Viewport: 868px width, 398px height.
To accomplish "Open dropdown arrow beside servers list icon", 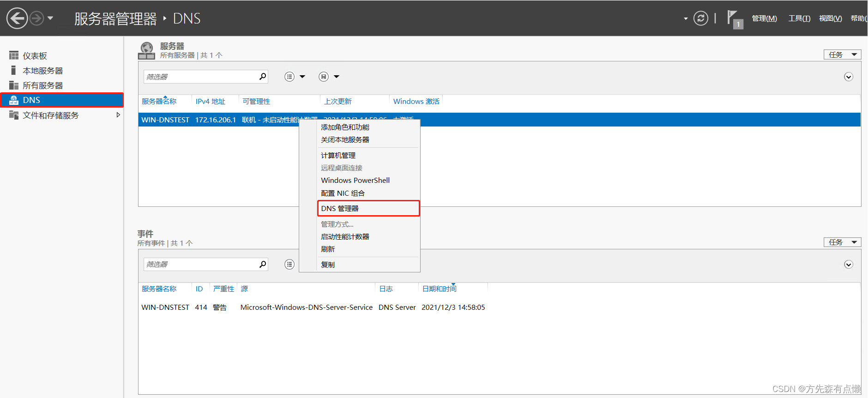I will point(302,77).
